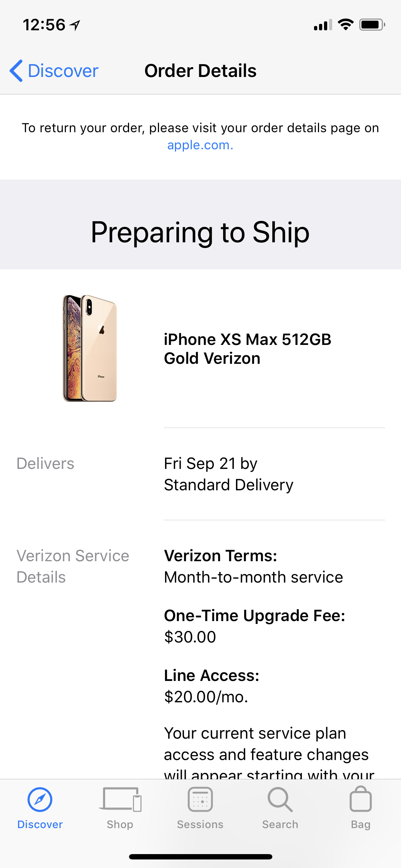The height and width of the screenshot is (868, 401).
Task: Open the Sessions calendar icon
Action: pyautogui.click(x=200, y=799)
